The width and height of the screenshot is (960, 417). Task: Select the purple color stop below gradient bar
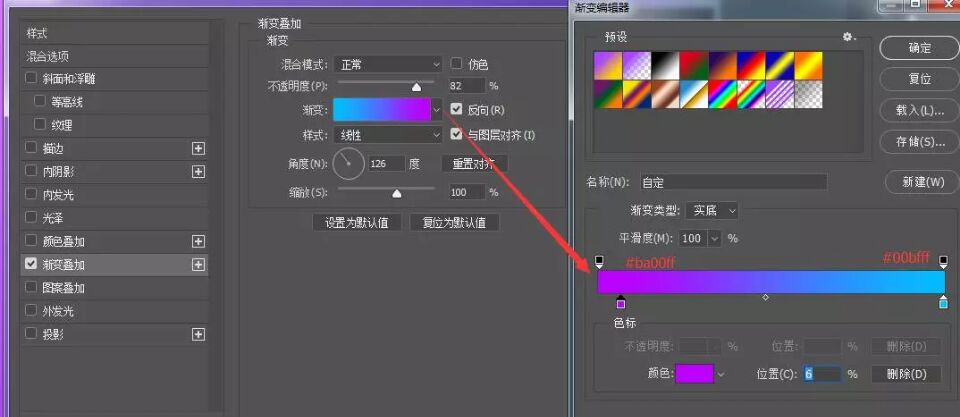pos(621,302)
